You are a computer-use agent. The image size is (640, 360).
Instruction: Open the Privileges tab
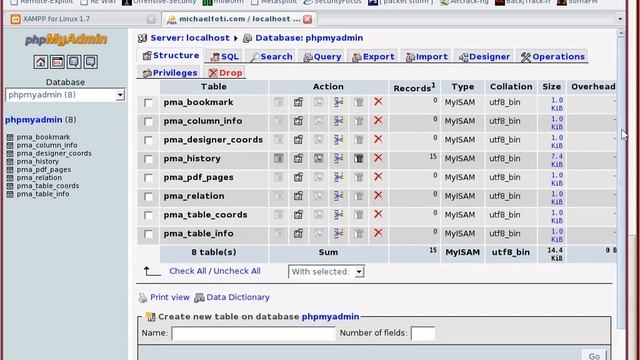tap(170, 73)
